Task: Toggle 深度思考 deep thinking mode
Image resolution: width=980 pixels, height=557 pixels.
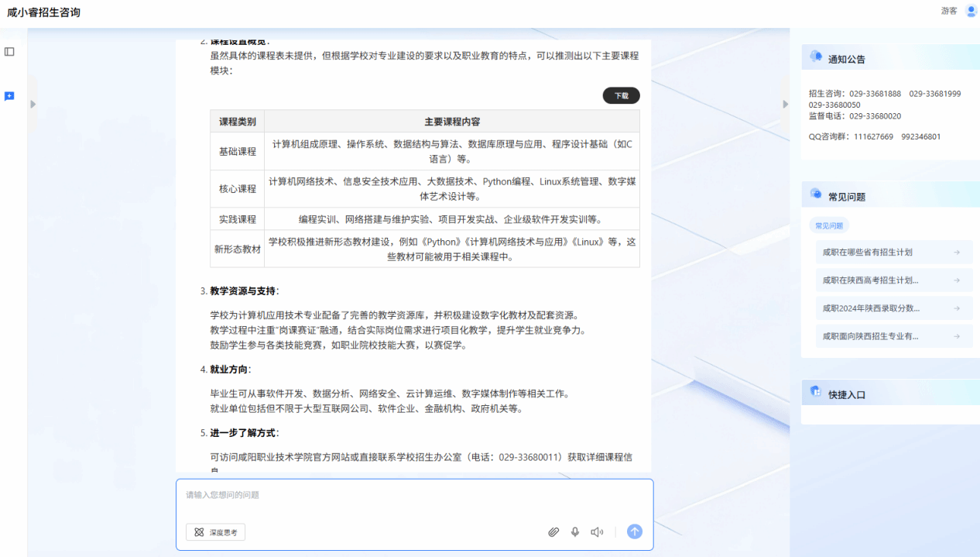Action: [215, 532]
